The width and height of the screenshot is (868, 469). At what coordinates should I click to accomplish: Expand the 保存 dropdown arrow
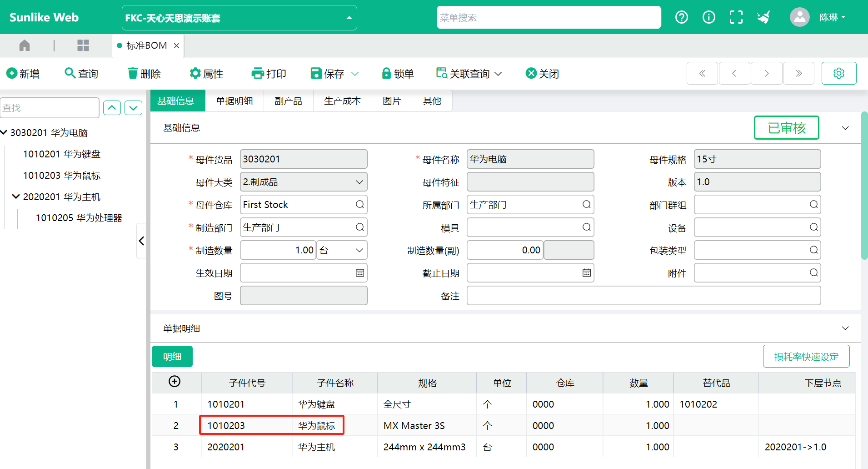355,74
